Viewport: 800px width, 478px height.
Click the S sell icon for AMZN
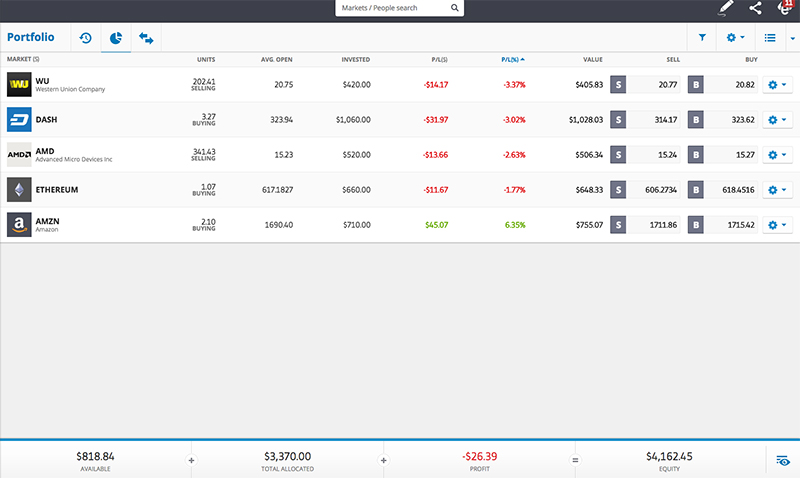tap(618, 224)
